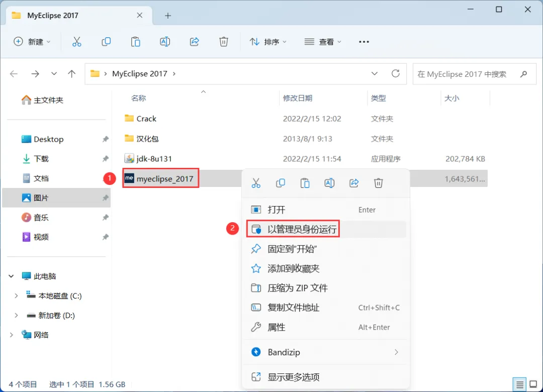This screenshot has height=392, width=543.
Task: Choose 复制文件地址 in the context menu
Action: pyautogui.click(x=325, y=308)
